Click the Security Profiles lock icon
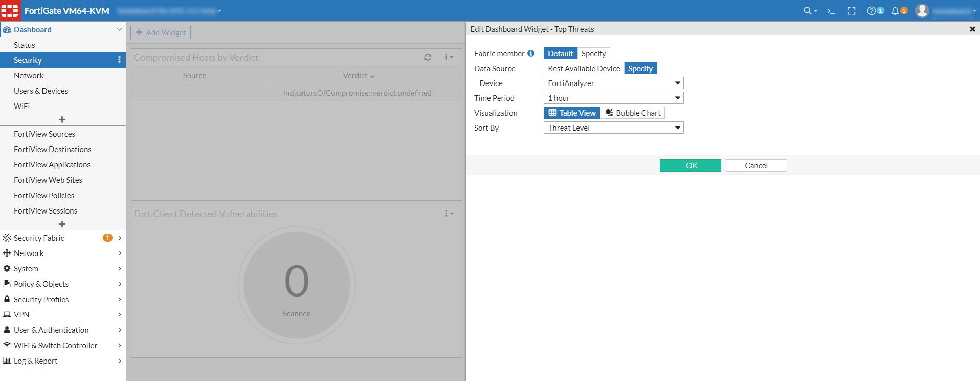 coord(7,299)
